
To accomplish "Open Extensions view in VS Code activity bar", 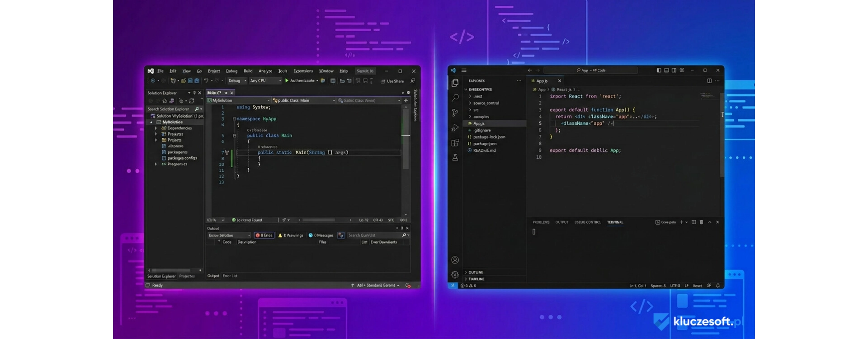I will [x=455, y=142].
